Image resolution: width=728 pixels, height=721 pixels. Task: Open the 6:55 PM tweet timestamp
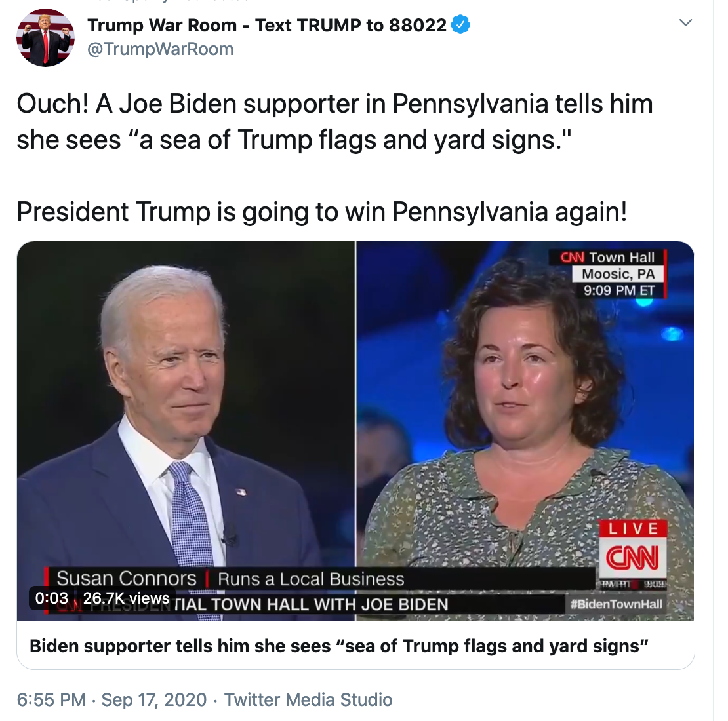point(51,699)
